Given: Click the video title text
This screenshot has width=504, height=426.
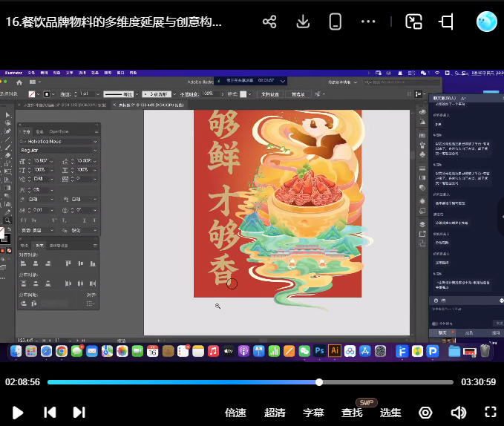Looking at the screenshot, I should tap(114, 22).
